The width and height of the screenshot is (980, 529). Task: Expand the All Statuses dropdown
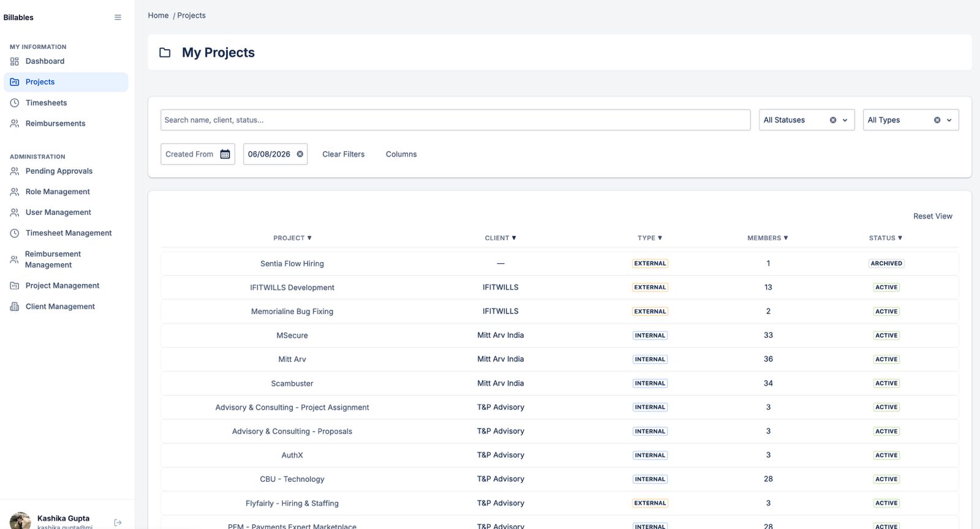(x=845, y=120)
